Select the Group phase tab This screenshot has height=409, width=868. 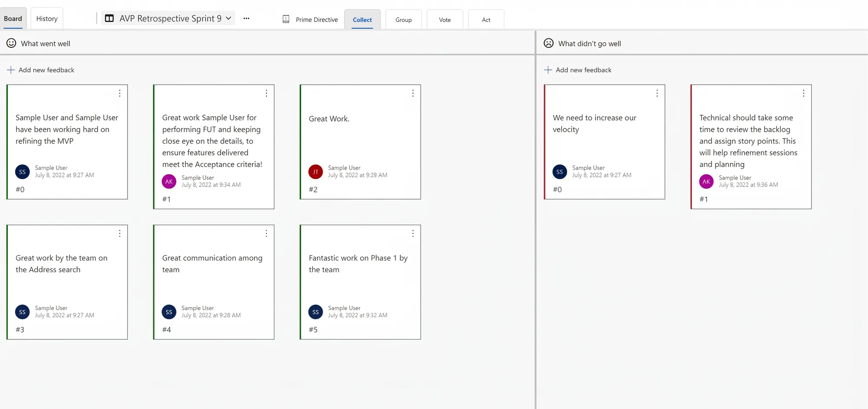click(404, 20)
